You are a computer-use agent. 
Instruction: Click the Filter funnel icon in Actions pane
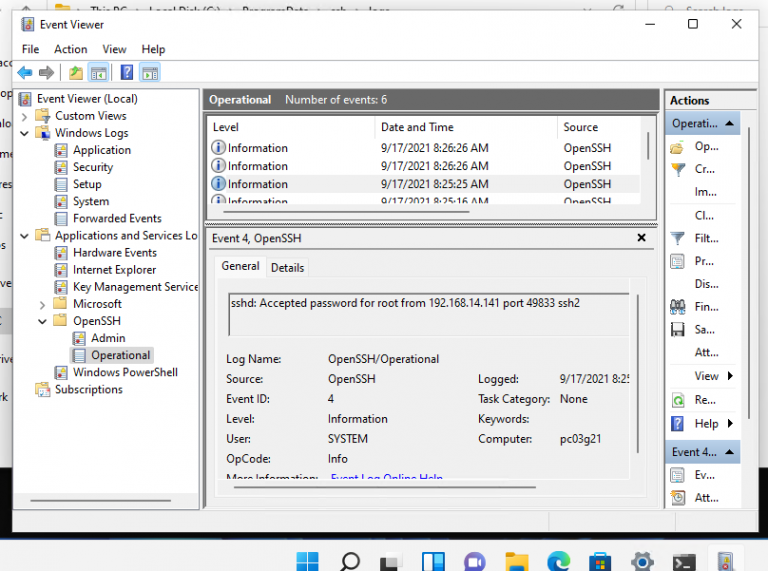tap(678, 239)
